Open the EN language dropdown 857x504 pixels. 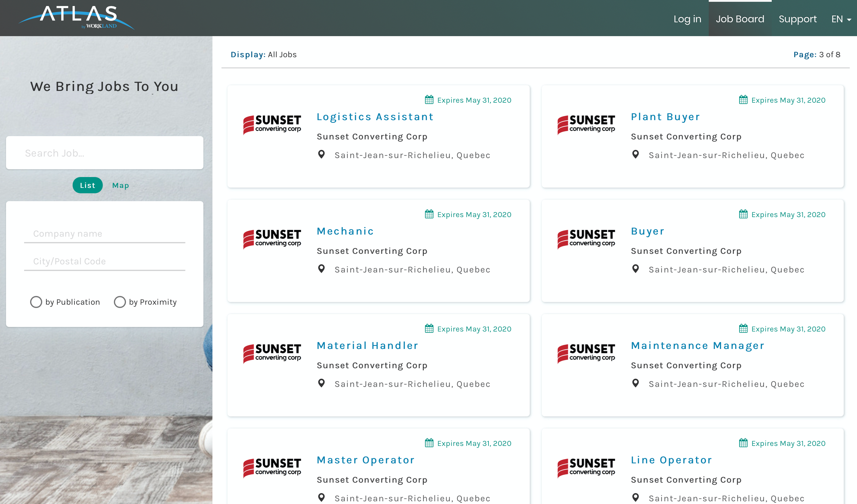(841, 19)
